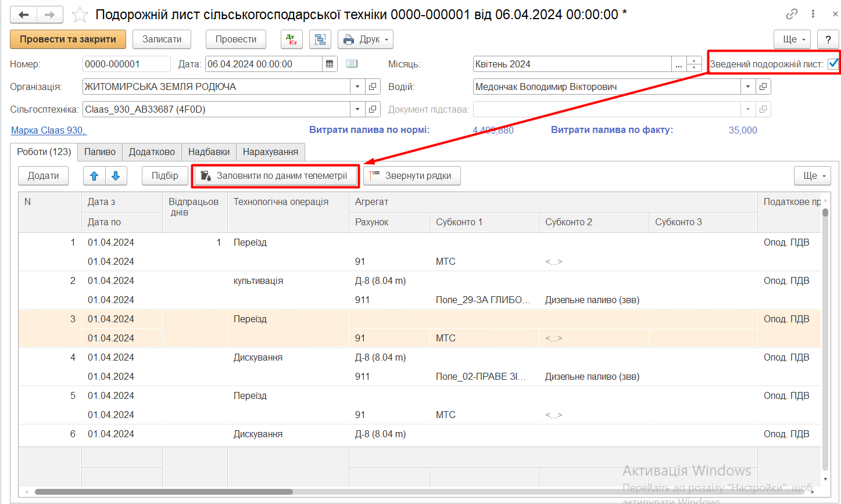The image size is (841, 504).
Task: Go forward with the right arrow button
Action: [51, 15]
